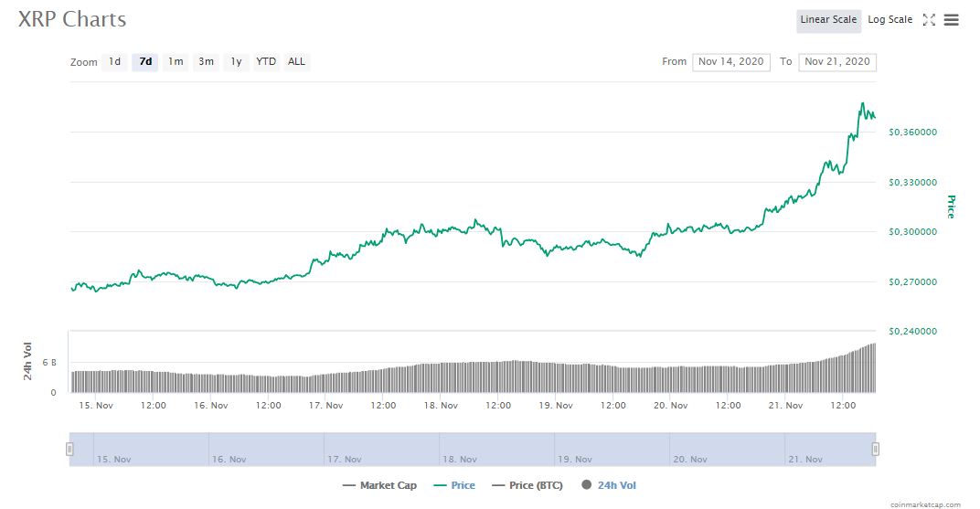
Task: Set zoom to YTD
Action: 266,62
